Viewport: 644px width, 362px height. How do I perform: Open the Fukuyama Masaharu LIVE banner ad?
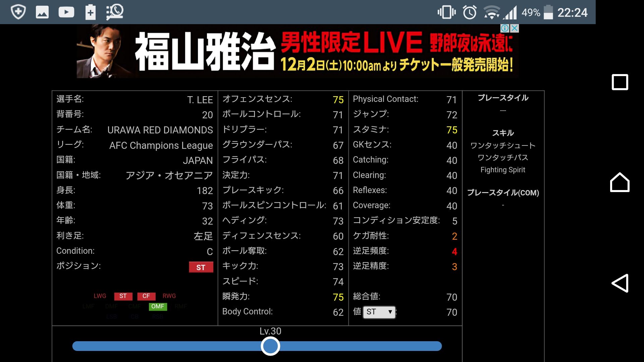(297, 51)
